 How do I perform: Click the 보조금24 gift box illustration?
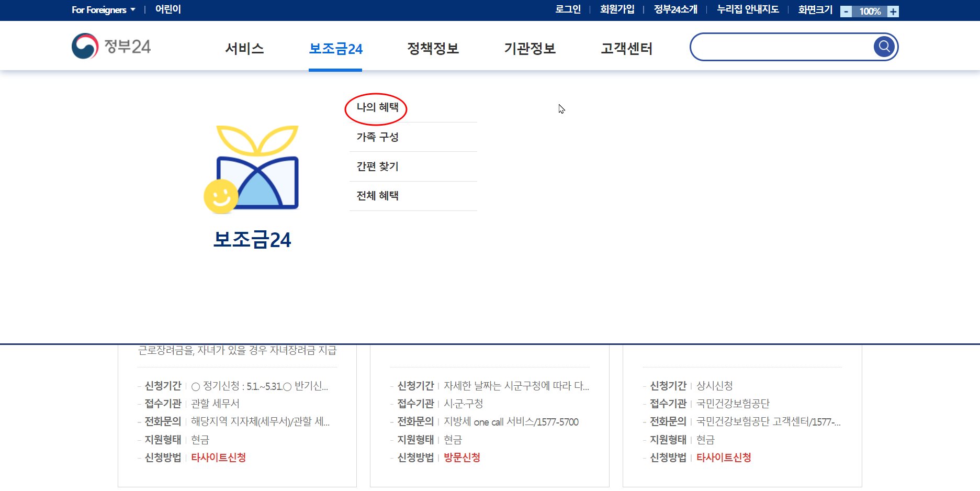coord(252,169)
